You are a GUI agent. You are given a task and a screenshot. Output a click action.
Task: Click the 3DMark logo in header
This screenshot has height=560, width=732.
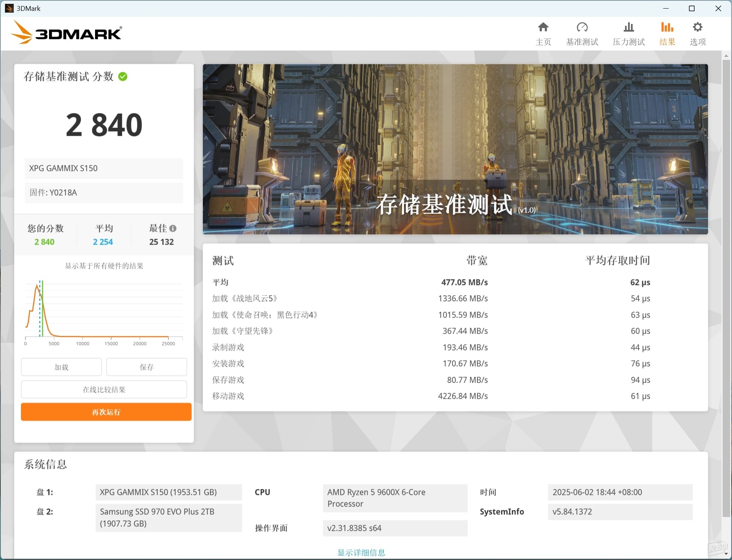[x=67, y=33]
